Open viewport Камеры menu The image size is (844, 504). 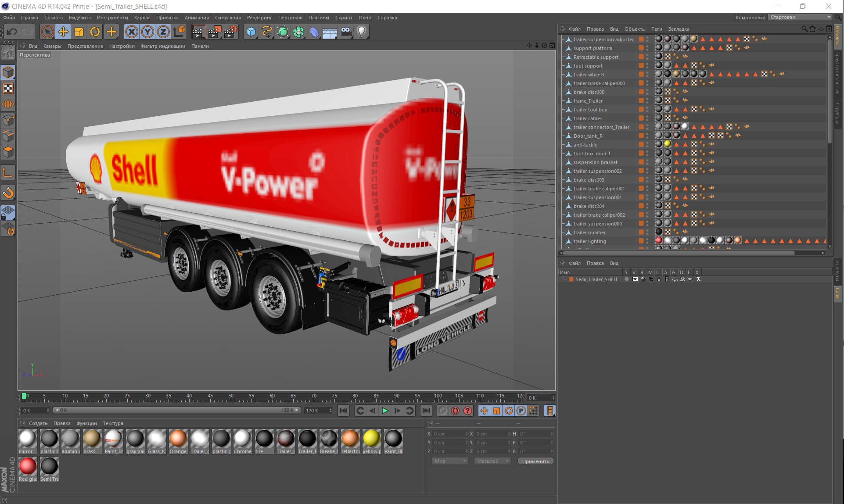click(52, 46)
